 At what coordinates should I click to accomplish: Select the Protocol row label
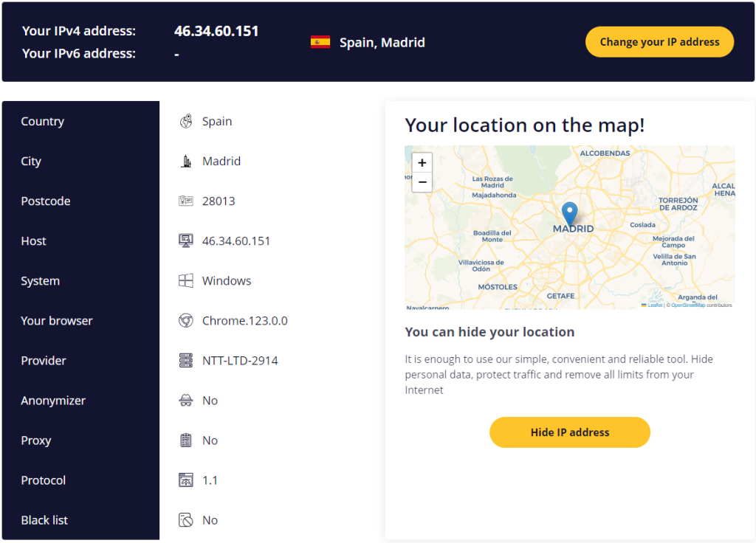[x=44, y=480]
